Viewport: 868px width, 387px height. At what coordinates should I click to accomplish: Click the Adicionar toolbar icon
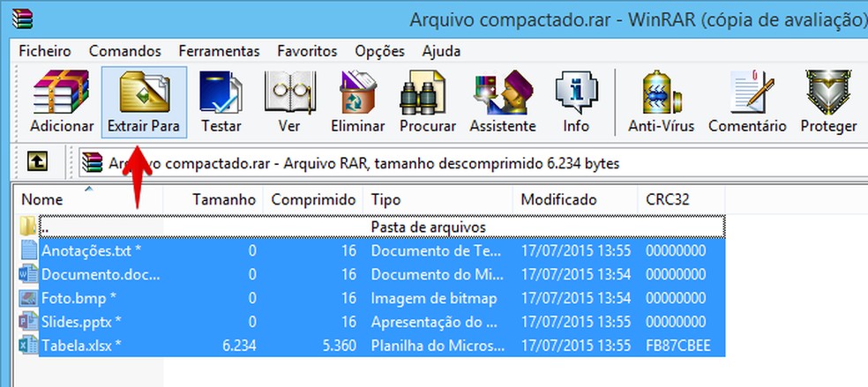61,92
